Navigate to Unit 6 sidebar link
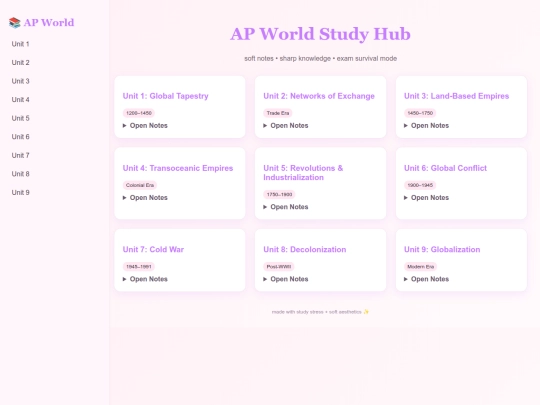540x405 pixels. pyautogui.click(x=20, y=137)
